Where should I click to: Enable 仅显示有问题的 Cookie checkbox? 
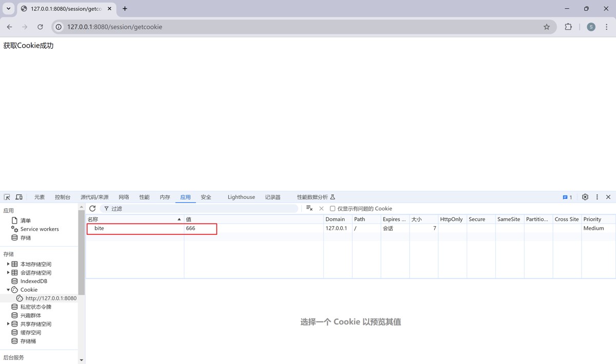point(333,209)
